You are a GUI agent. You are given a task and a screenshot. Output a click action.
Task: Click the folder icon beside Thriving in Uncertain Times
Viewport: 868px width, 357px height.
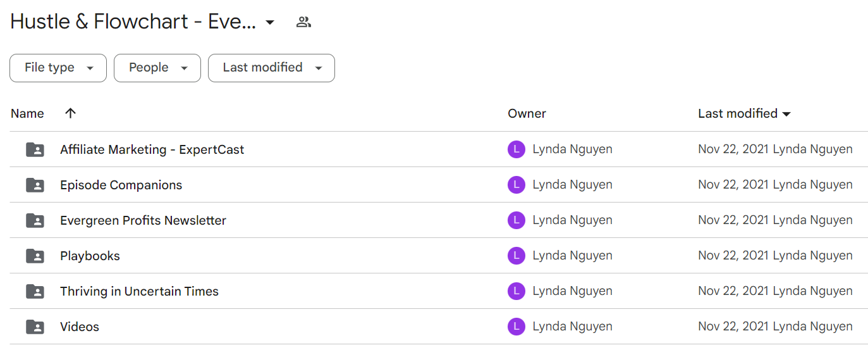click(35, 291)
